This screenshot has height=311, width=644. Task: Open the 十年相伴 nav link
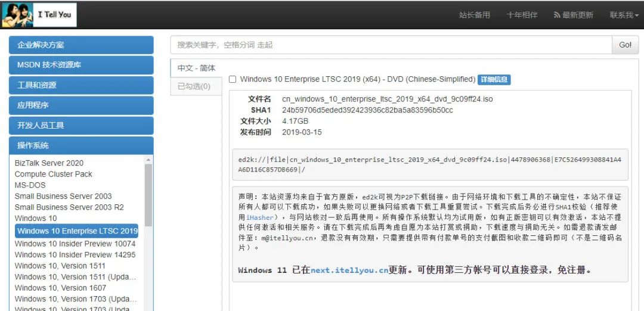(522, 15)
